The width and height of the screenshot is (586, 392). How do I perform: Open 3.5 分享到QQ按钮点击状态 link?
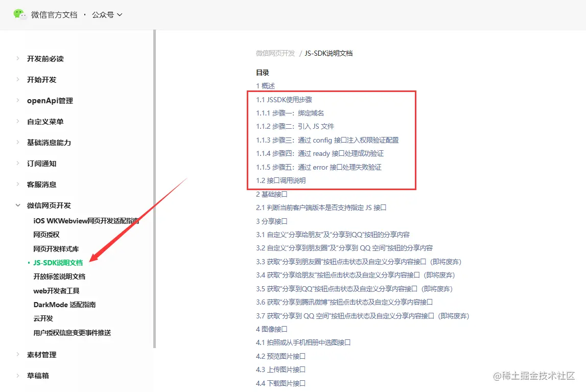tap(354, 289)
